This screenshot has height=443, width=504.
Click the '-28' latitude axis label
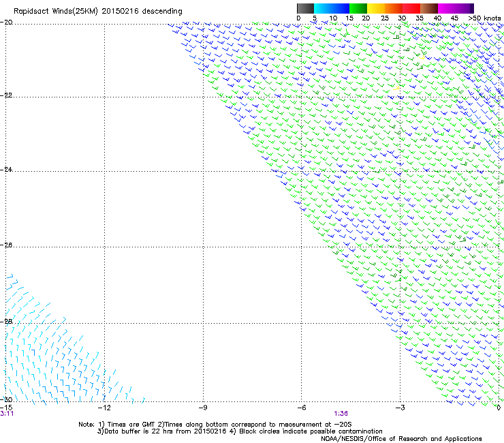pyautogui.click(x=6, y=322)
